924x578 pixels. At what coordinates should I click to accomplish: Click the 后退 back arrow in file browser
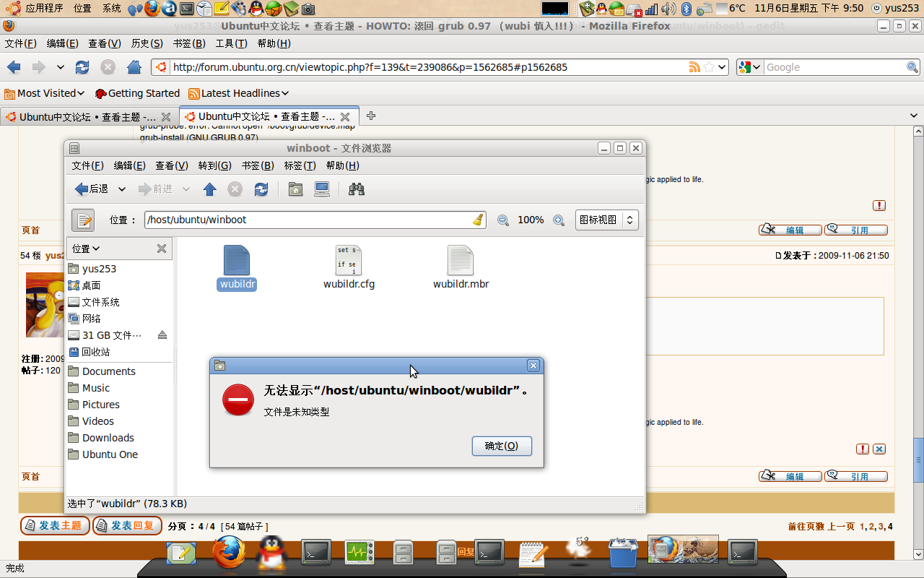click(92, 189)
